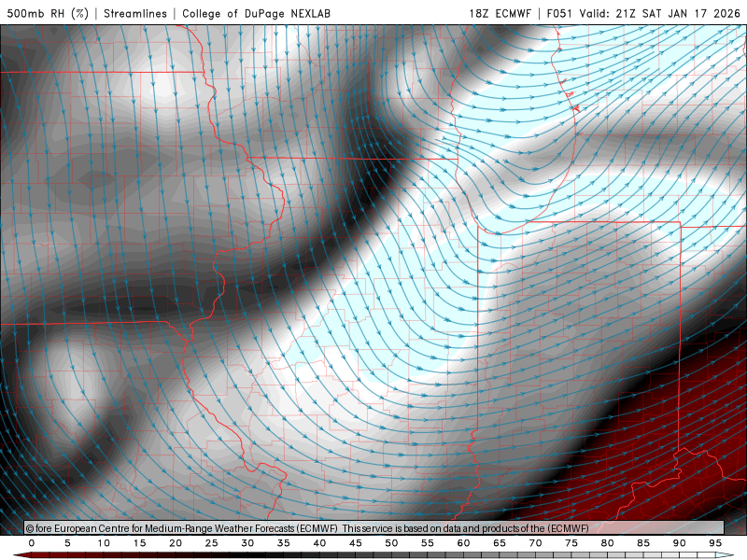Click the 90 label on color scale

tap(680, 543)
